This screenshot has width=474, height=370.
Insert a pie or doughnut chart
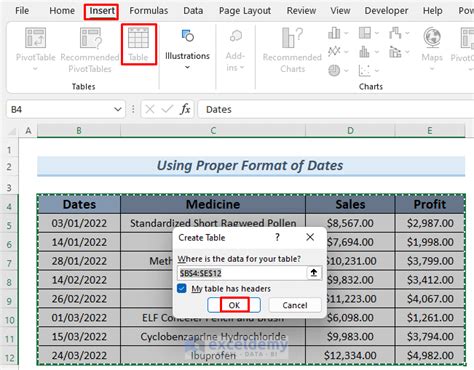[334, 70]
